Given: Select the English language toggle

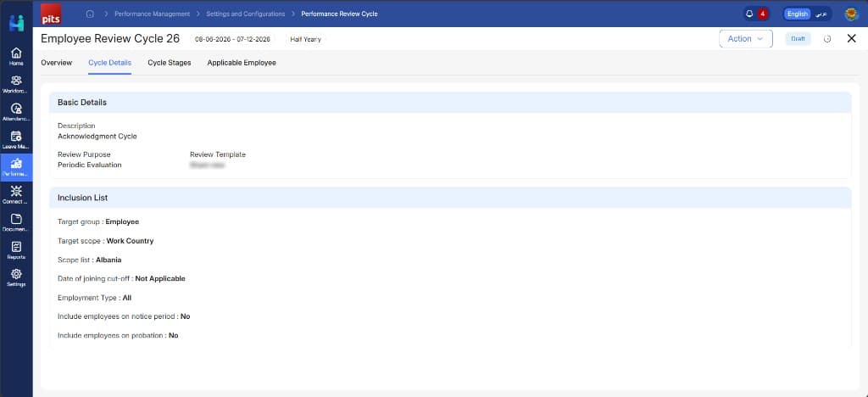Looking at the screenshot, I should [x=798, y=14].
